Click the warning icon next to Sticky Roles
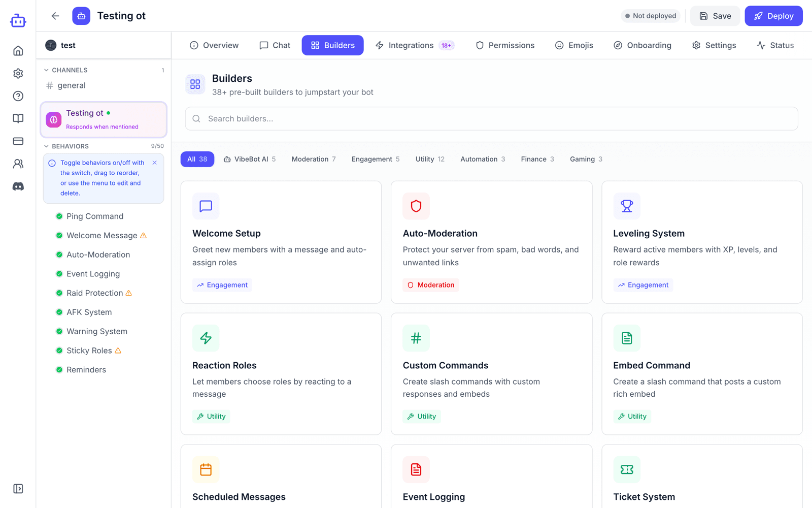The image size is (812, 508). pos(118,351)
